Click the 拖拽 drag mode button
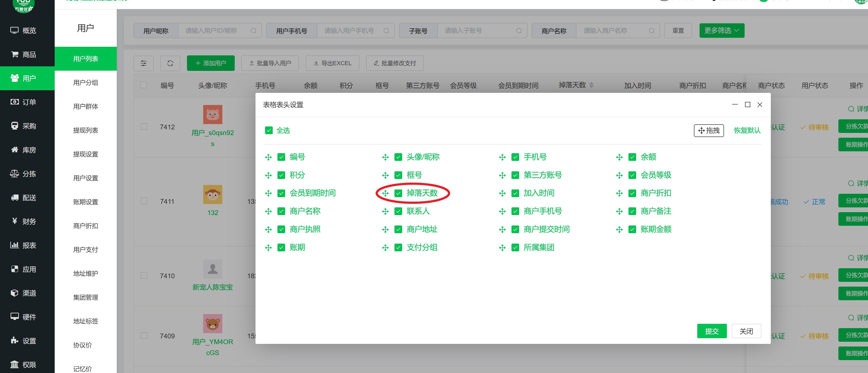The width and height of the screenshot is (868, 373). [709, 131]
